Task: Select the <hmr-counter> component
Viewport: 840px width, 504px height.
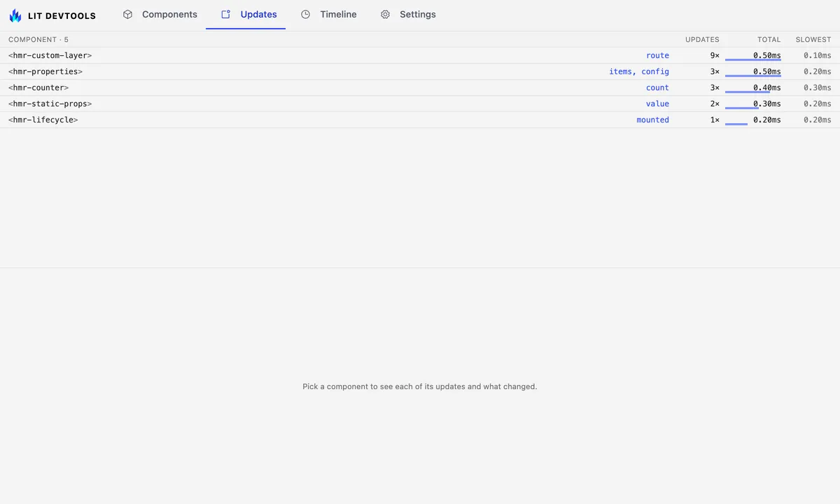Action: (x=38, y=87)
